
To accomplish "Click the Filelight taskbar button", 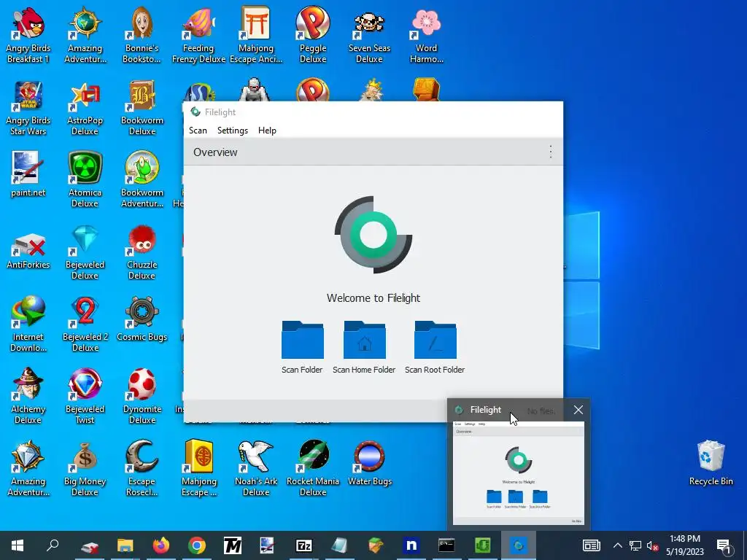I will click(519, 545).
